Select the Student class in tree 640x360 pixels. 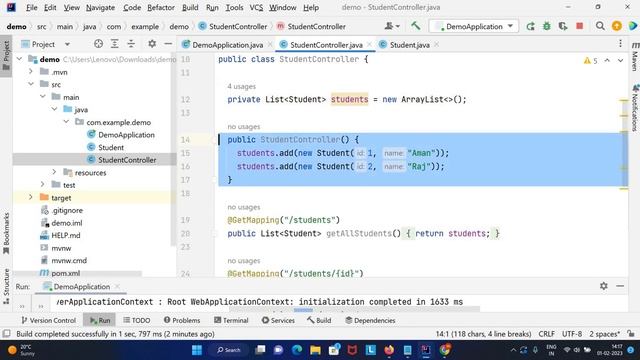coord(111,147)
